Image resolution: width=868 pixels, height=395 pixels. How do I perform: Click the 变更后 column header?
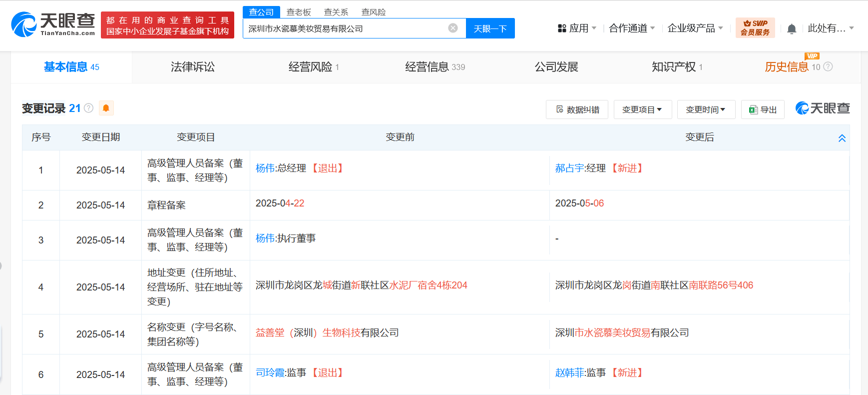click(x=700, y=137)
